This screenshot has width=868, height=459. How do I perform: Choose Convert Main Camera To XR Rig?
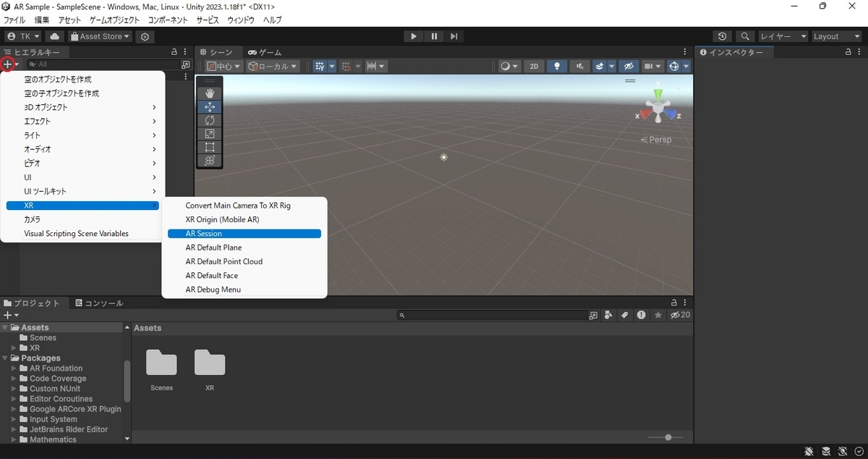244,206
